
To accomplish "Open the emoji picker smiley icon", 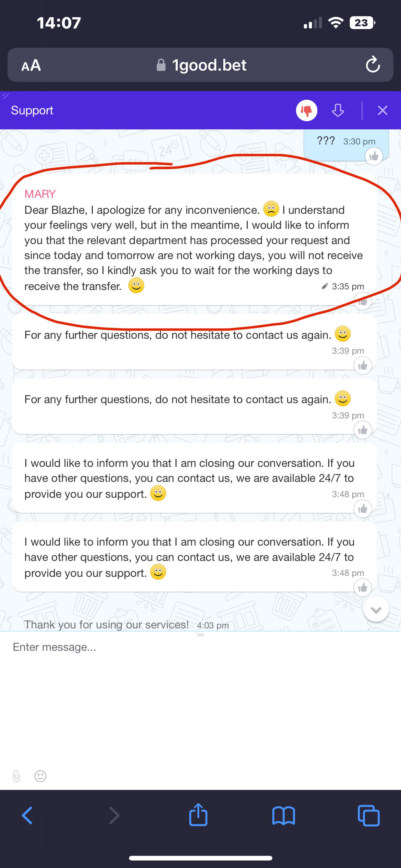I will [40, 776].
